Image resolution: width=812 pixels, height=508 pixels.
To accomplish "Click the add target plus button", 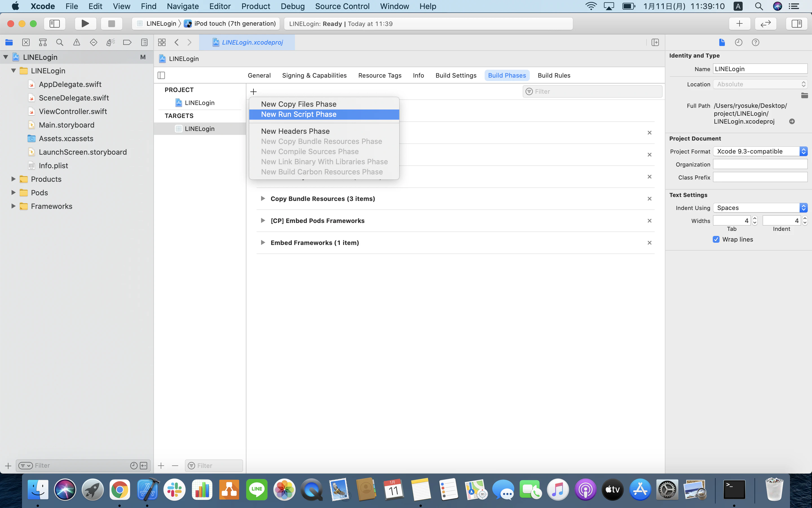I will [161, 465].
